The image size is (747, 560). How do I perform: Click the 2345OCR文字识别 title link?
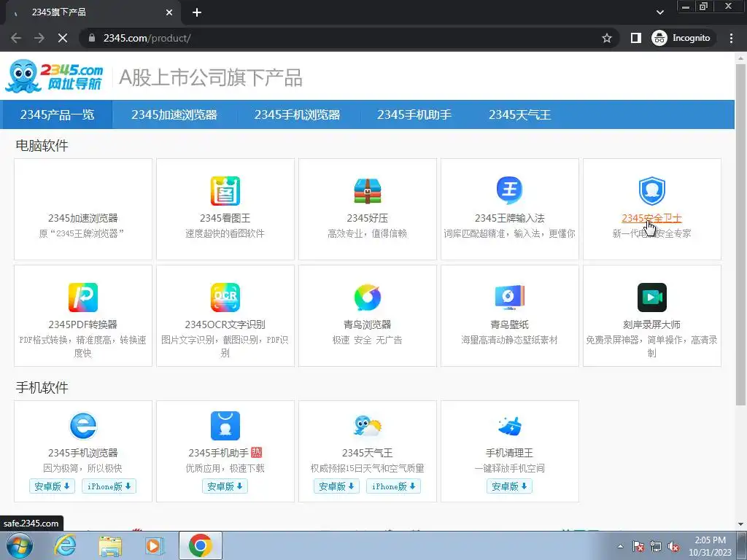coord(225,324)
